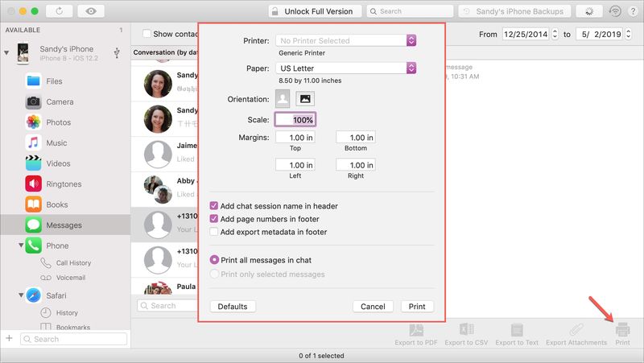
Task: Click the Right margin field
Action: pos(356,165)
